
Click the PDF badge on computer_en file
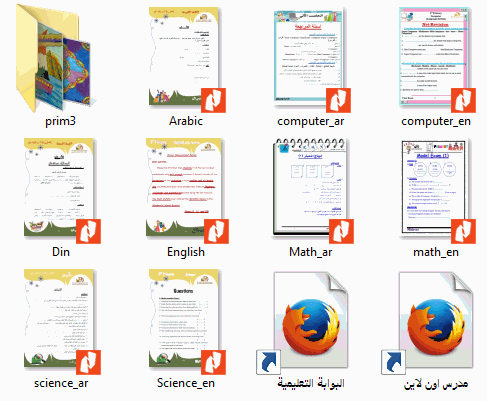(x=463, y=100)
